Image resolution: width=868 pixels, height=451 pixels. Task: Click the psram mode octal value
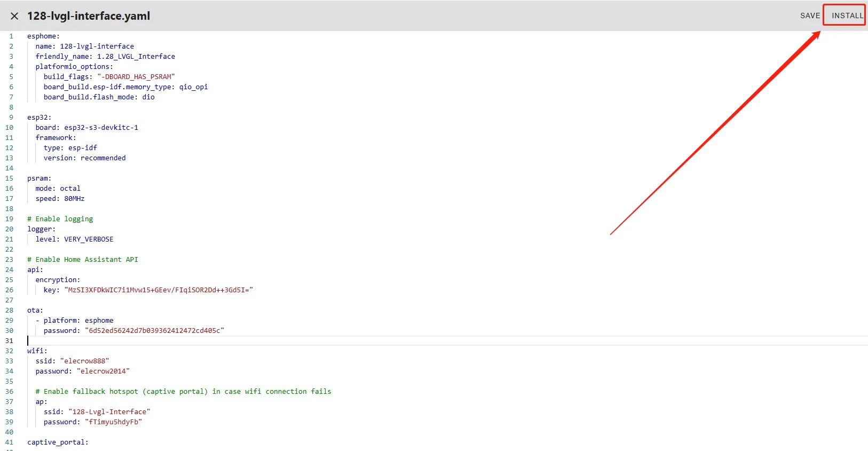click(x=70, y=189)
